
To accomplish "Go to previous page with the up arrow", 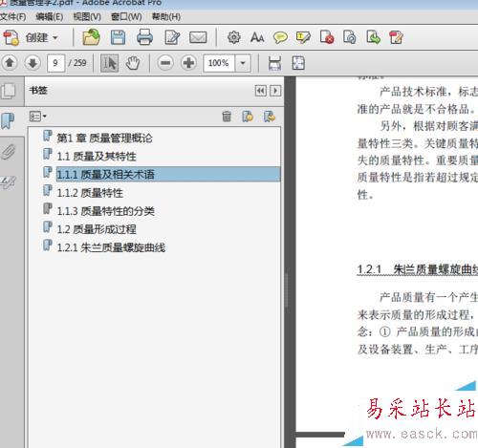I will pyautogui.click(x=10, y=63).
